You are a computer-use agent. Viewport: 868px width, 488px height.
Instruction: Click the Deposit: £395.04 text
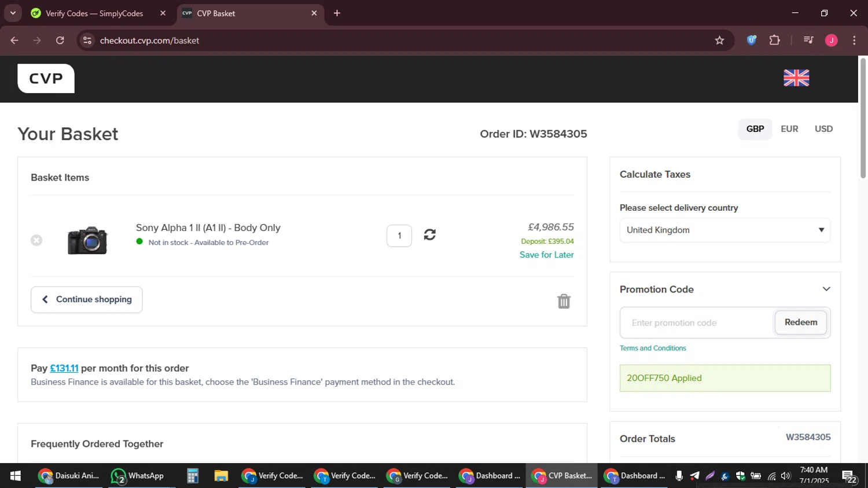(547, 241)
